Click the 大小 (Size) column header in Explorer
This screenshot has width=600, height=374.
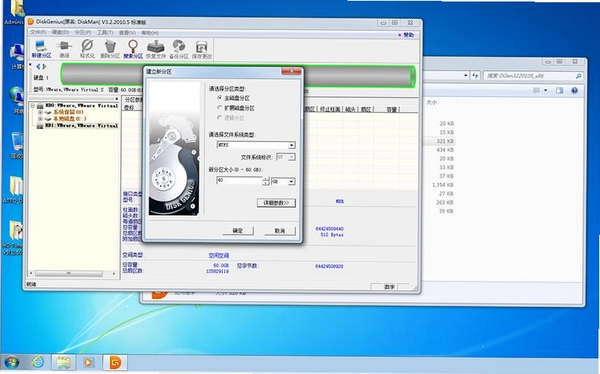coord(431,103)
